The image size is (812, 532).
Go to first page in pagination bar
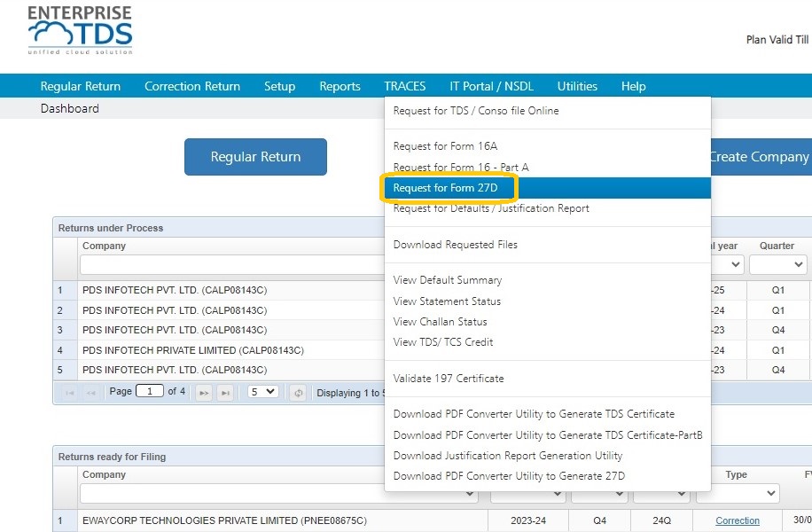[69, 393]
